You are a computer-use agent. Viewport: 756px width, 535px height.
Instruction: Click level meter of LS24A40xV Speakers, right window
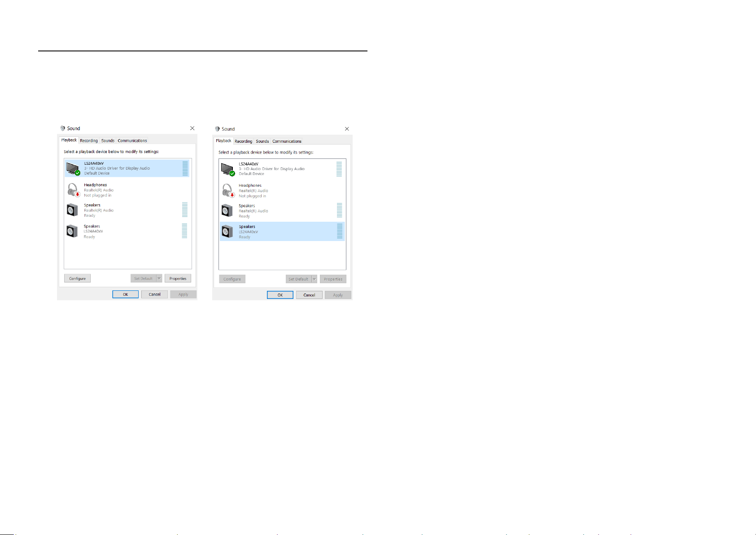[340, 231]
